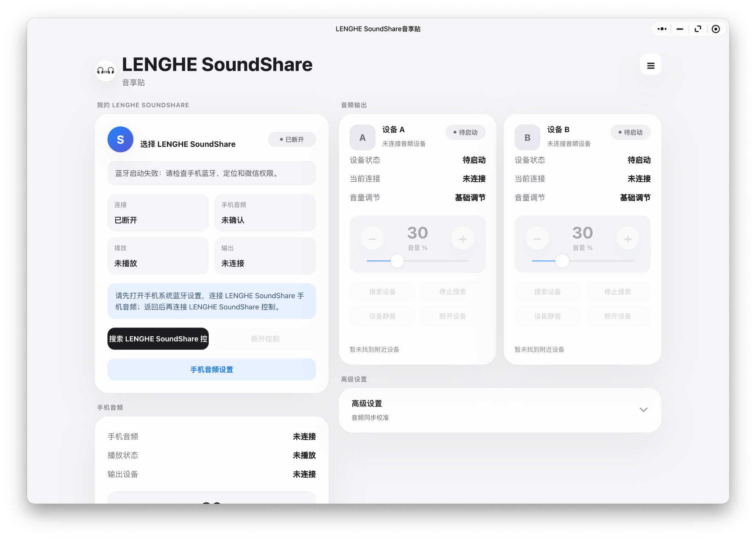Click the 已断开 status badge
The image size is (756, 539).
pos(292,140)
